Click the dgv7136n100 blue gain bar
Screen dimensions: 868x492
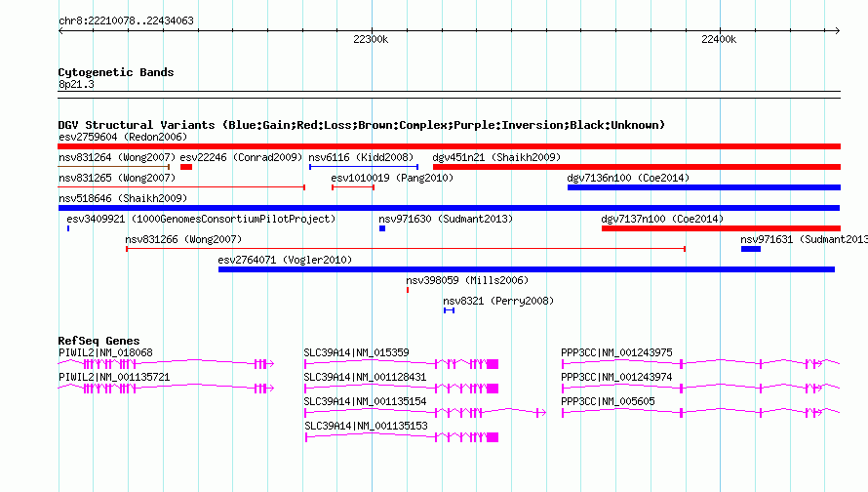(x=703, y=187)
